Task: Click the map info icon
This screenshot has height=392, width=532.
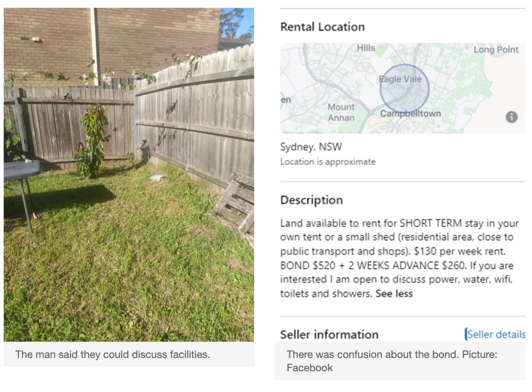Action: [x=511, y=117]
